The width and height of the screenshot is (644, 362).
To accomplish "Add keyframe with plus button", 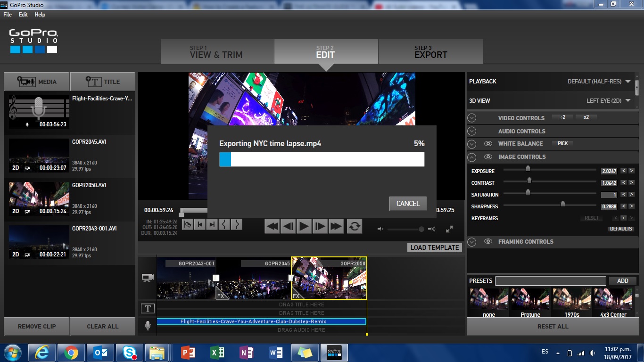I will click(623, 218).
